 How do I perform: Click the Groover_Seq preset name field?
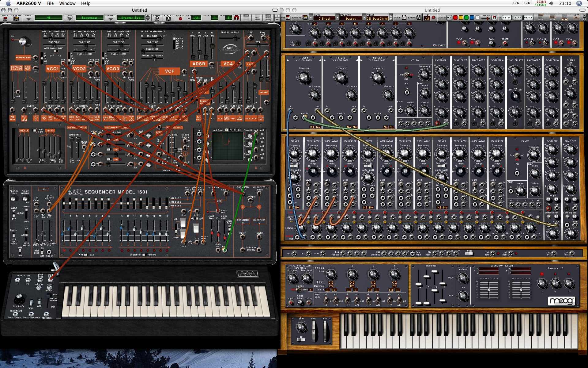(x=131, y=18)
